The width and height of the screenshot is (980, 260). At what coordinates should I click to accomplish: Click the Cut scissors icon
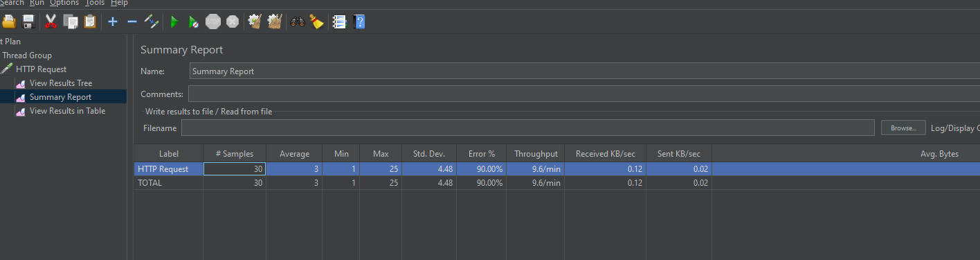(x=51, y=21)
